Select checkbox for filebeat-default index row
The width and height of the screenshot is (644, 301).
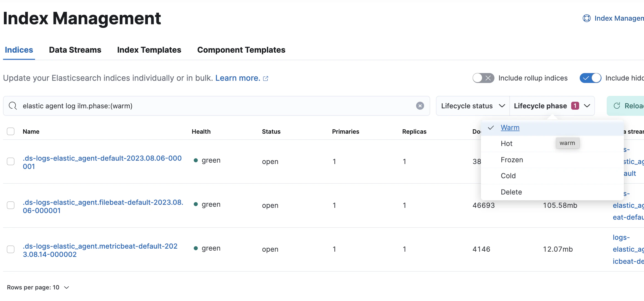coord(10,205)
